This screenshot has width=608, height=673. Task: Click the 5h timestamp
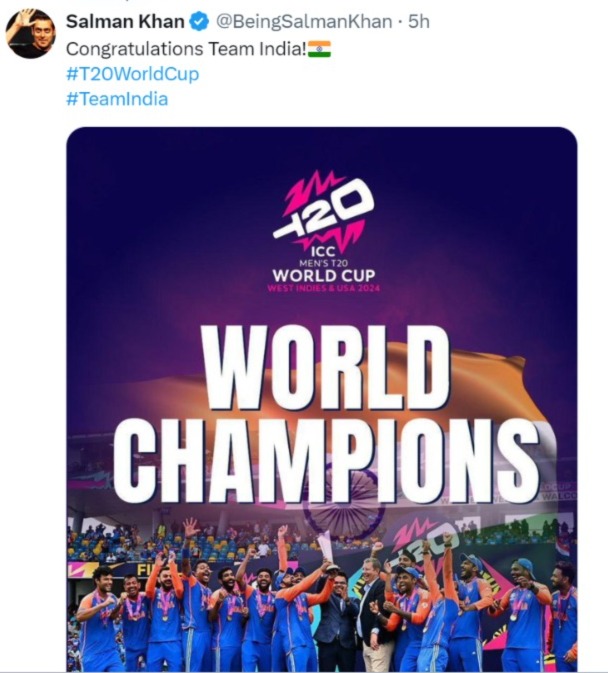(421, 21)
